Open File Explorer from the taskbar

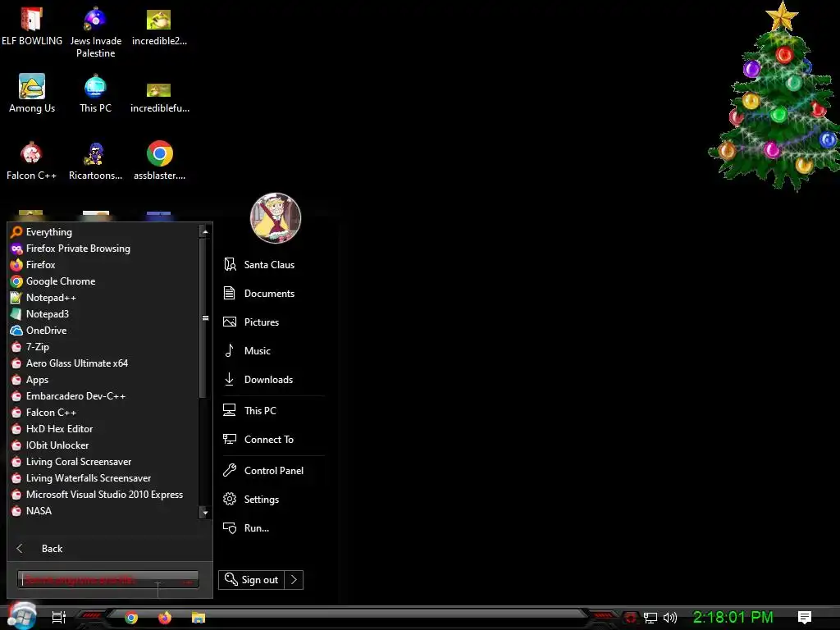click(x=199, y=618)
